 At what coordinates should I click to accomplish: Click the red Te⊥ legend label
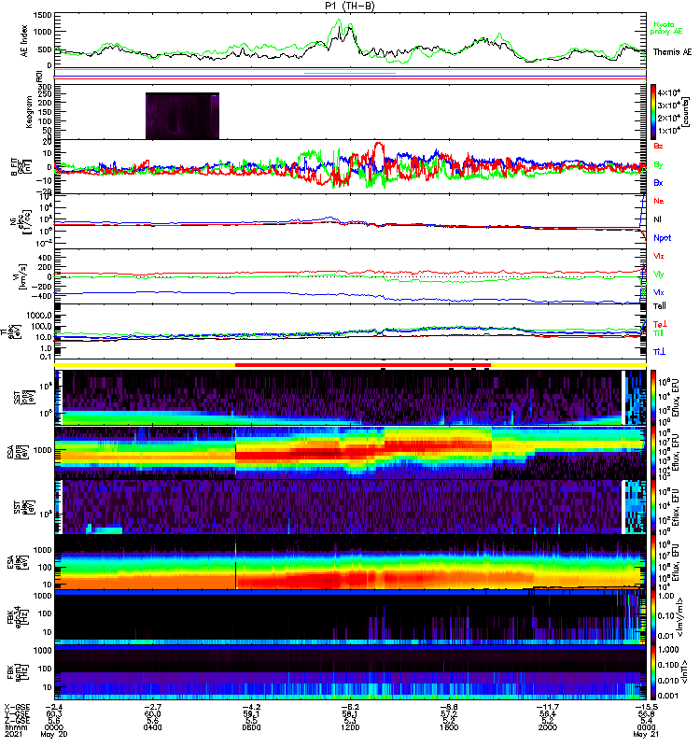[660, 324]
